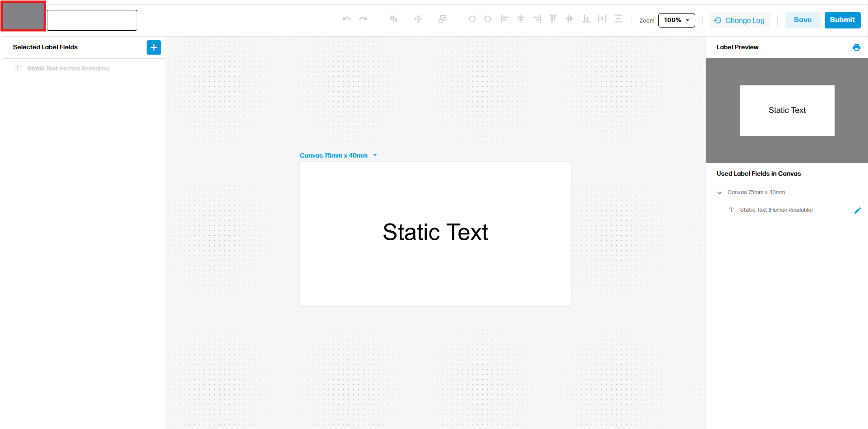This screenshot has width=868, height=429.
Task: Submit the label design
Action: [x=842, y=20]
